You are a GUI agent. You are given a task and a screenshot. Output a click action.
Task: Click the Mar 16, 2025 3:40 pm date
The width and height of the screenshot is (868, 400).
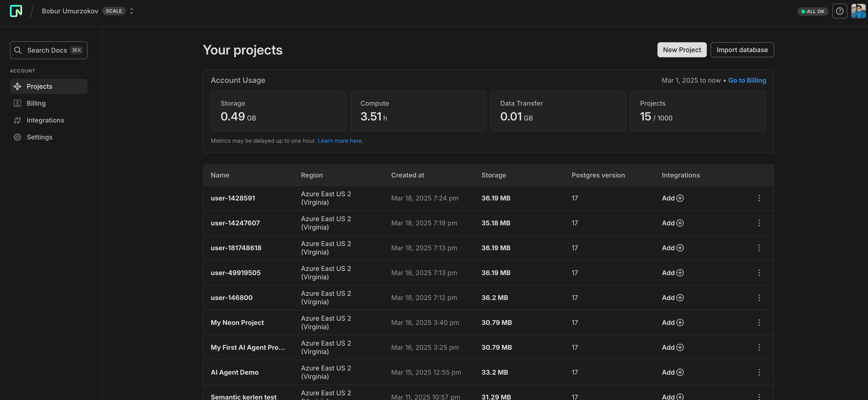tap(425, 323)
